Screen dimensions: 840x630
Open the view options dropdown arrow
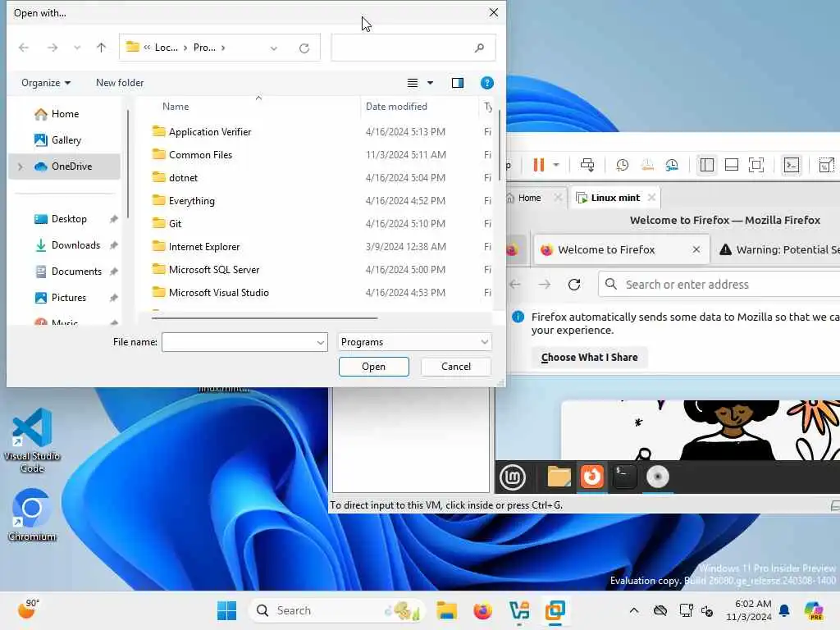click(430, 83)
